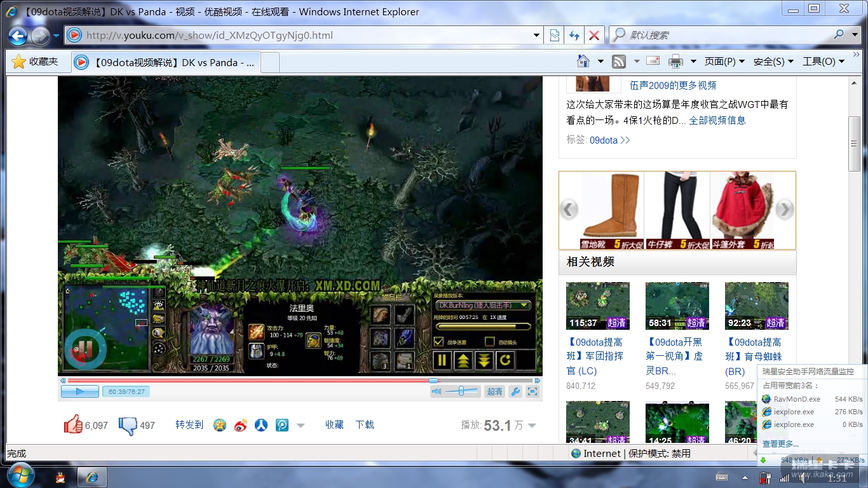Click the thumbs-up like icon

tap(73, 424)
